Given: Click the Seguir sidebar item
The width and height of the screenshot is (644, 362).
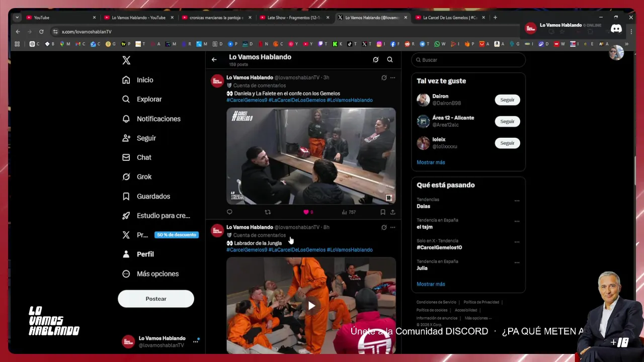Looking at the screenshot, I should (x=139, y=138).
